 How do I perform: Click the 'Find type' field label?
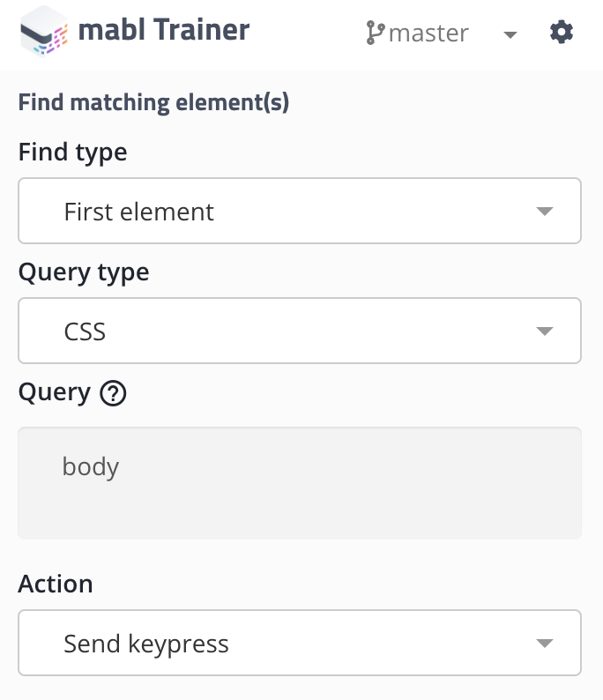coord(72,153)
